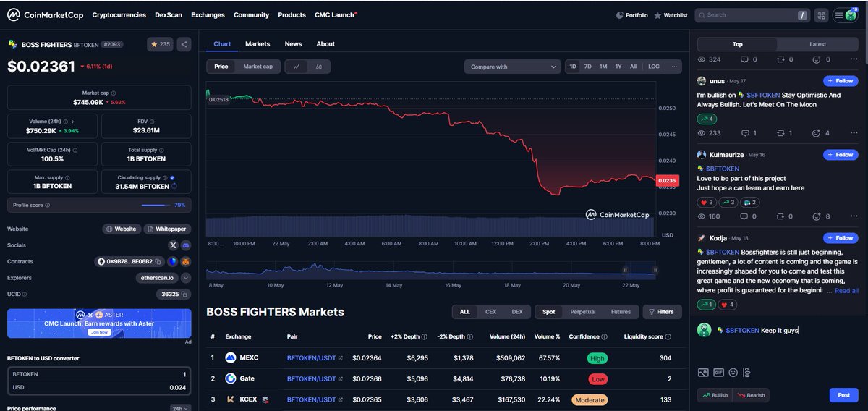
Task: Open comments on unus's post
Action: click(x=749, y=133)
